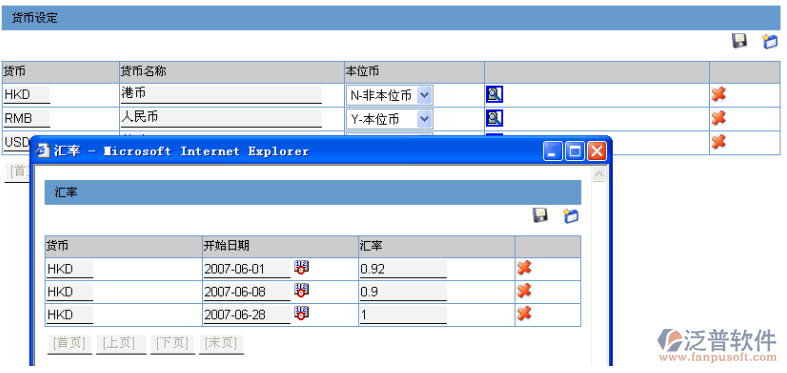This screenshot has height=373, width=787.
Task: Save exchange rates with the popup floppy disk icon
Action: (540, 215)
